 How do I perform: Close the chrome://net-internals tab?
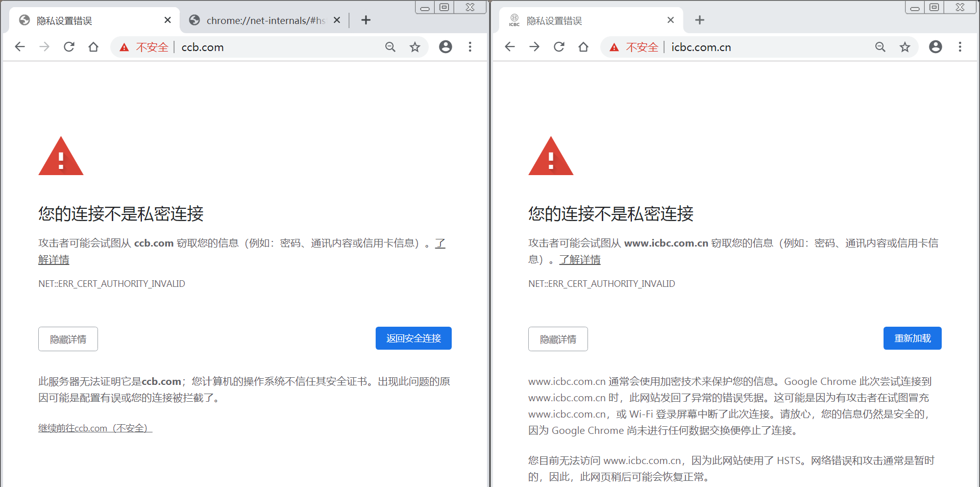pyautogui.click(x=337, y=20)
